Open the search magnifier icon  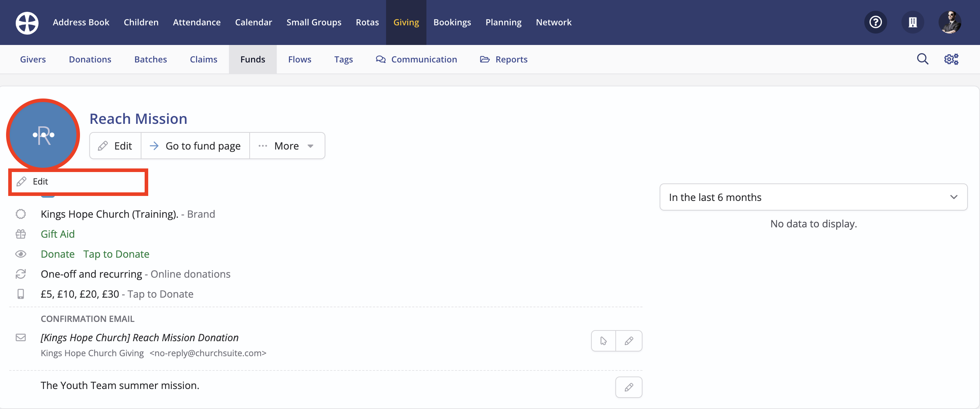click(x=922, y=59)
